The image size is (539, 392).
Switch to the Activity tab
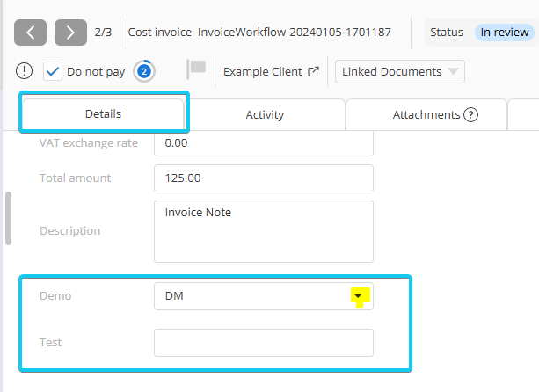tap(265, 114)
